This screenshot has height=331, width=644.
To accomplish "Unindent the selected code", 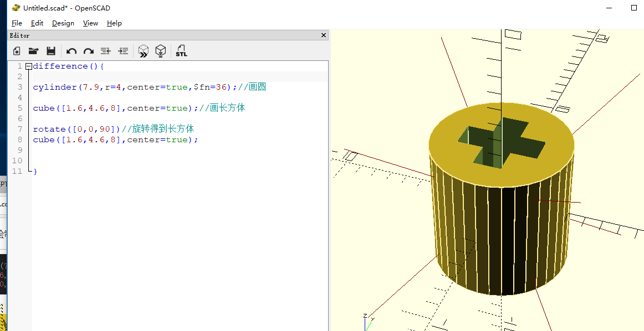I will pyautogui.click(x=106, y=51).
